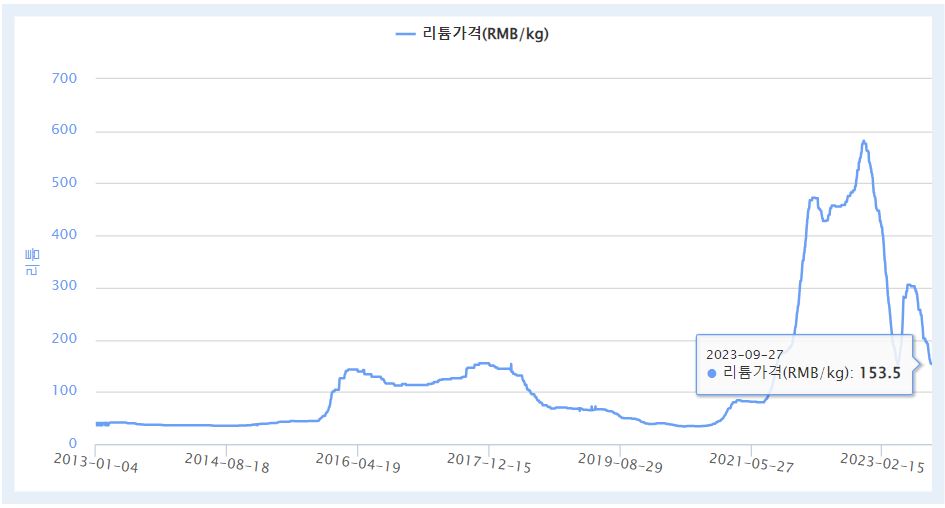Click the vertical 리튬 y-axis title
The height and width of the screenshot is (508, 945).
(30, 261)
